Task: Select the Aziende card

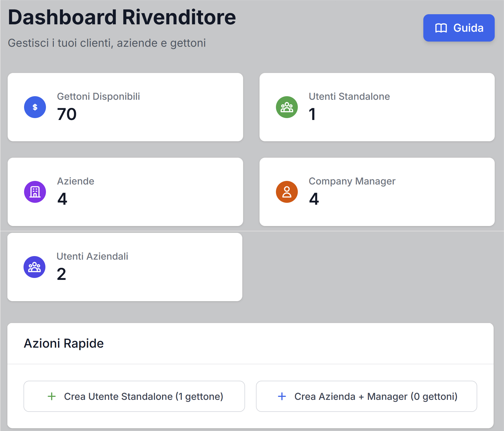Action: 125,192
